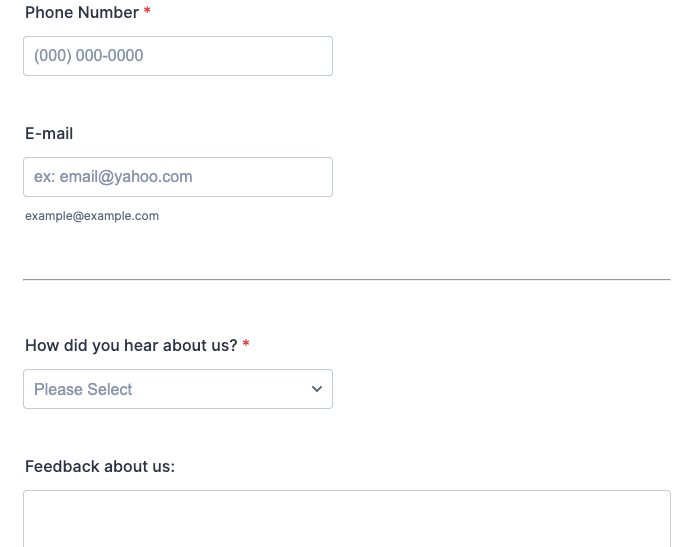Click the word "Number" in the phone label
This screenshot has width=690, height=547.
(108, 13)
